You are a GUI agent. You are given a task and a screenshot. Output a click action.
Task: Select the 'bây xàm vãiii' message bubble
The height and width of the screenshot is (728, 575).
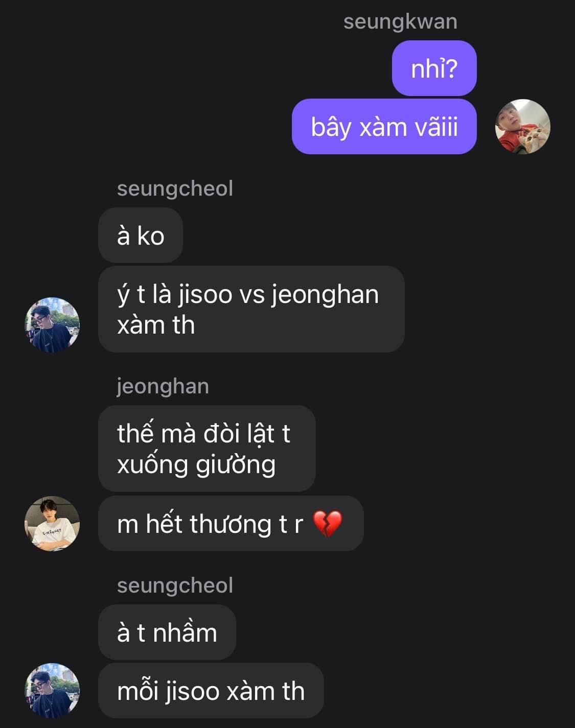[384, 127]
